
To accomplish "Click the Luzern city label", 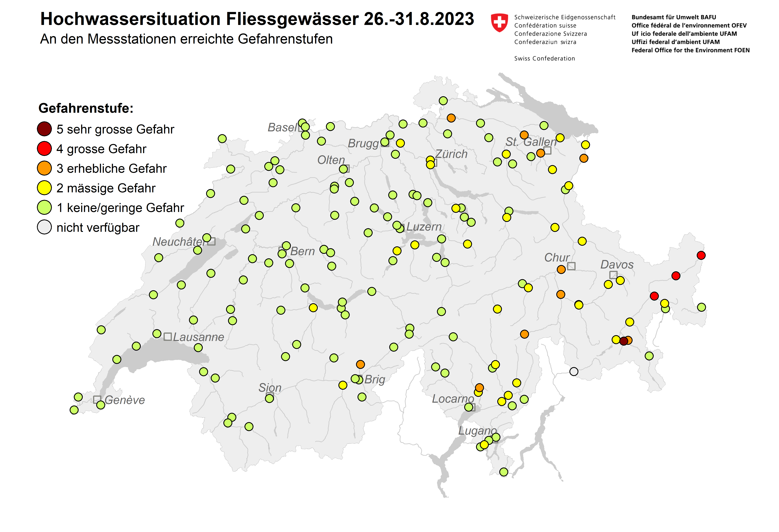I will click(x=424, y=227).
